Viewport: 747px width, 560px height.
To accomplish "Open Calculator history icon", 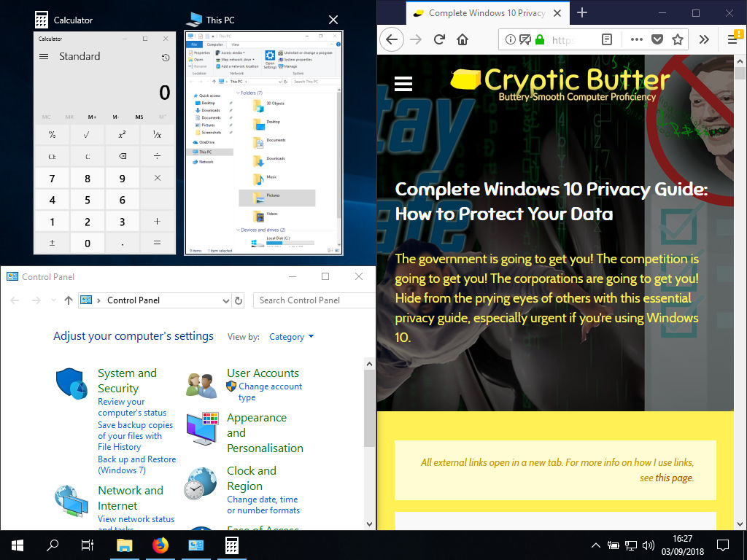I will [166, 58].
